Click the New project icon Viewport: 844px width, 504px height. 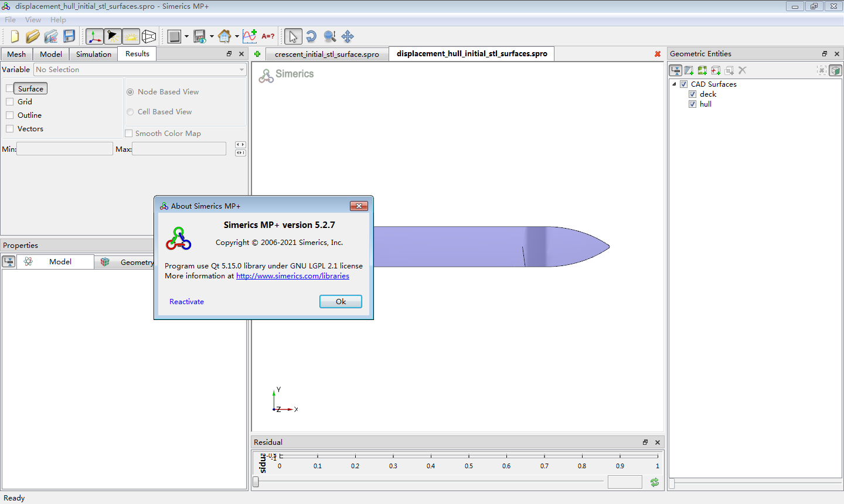tap(15, 36)
